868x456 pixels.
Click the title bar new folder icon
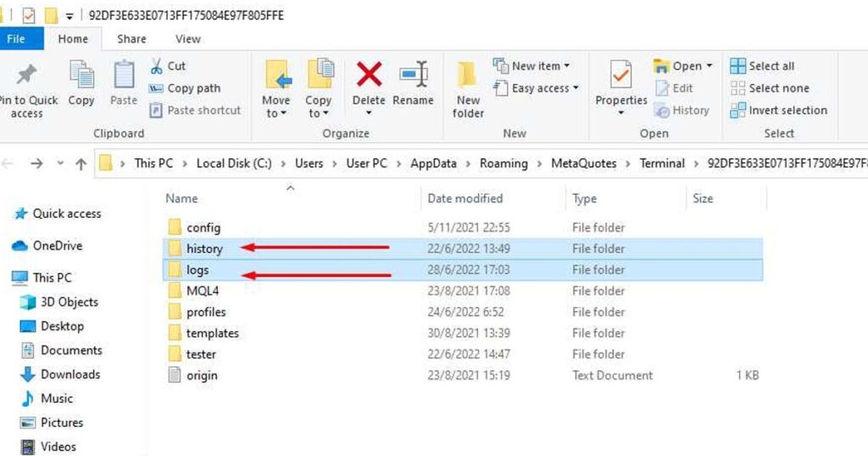click(x=51, y=15)
